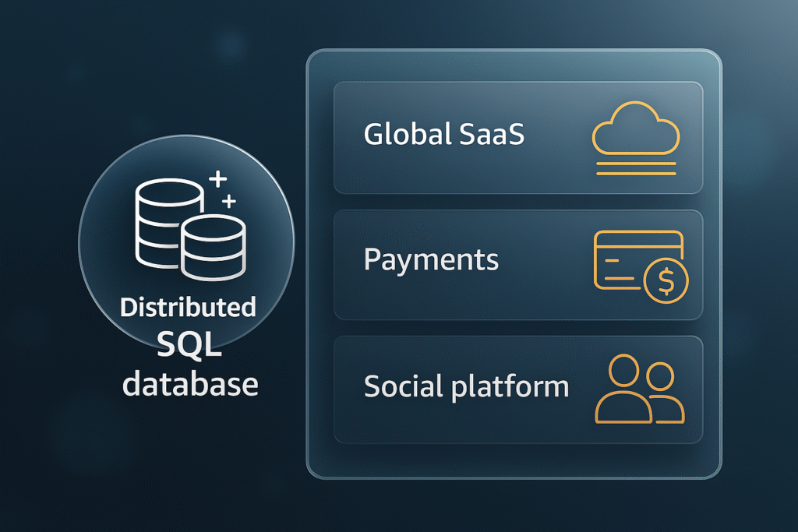Viewport: 798px width, 532px height.
Task: Open the Global SaaS text label
Action: coord(443,135)
